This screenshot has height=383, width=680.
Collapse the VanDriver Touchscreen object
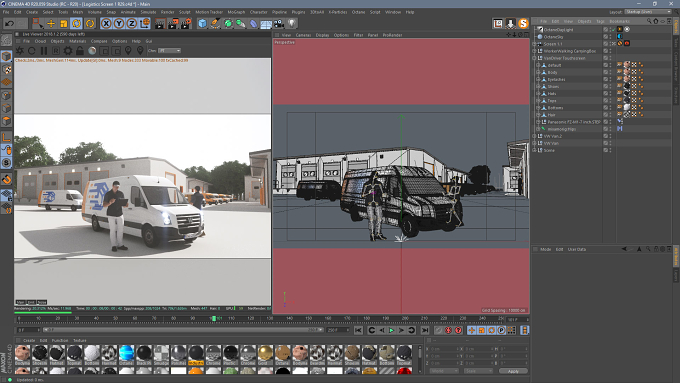(535, 58)
